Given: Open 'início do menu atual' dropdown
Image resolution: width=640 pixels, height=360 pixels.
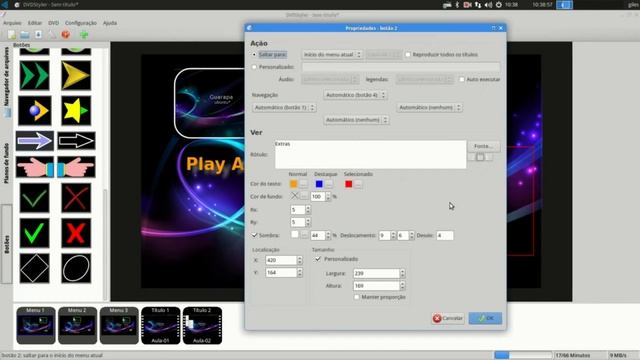Looking at the screenshot, I should coord(332,54).
